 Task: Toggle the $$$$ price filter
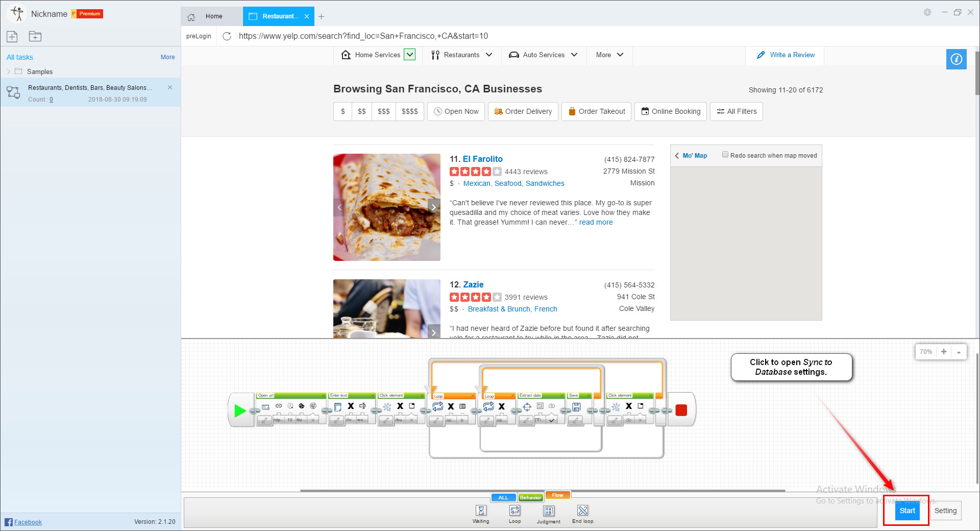pyautogui.click(x=410, y=111)
